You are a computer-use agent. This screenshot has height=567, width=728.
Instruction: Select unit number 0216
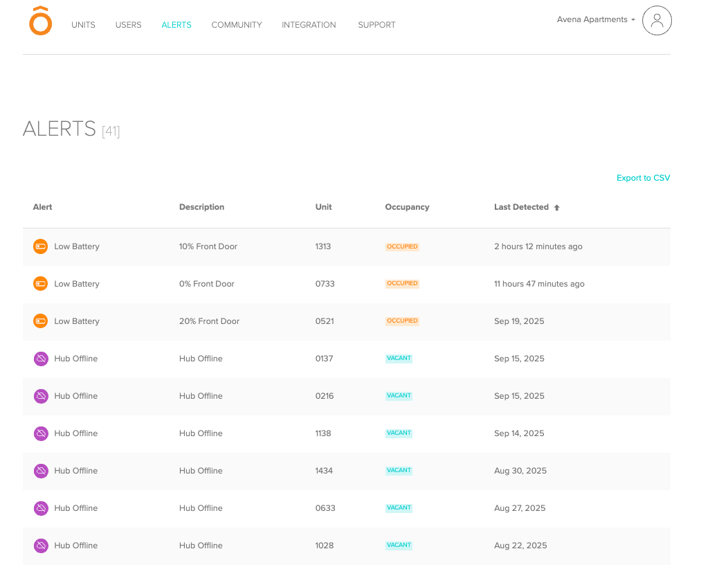(x=325, y=396)
